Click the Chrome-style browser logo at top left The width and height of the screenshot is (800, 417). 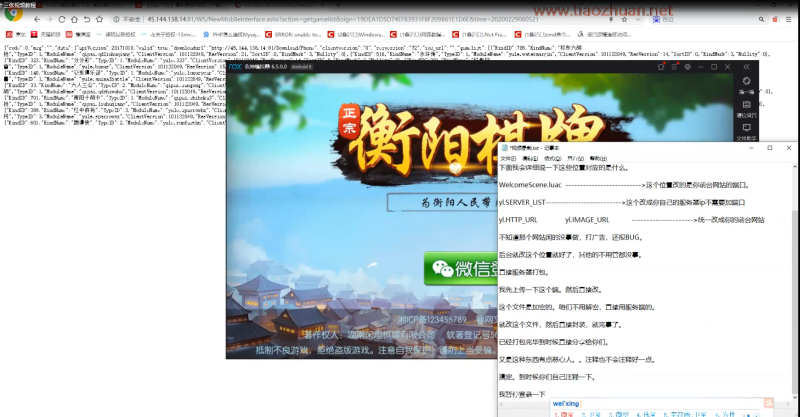[x=14, y=13]
